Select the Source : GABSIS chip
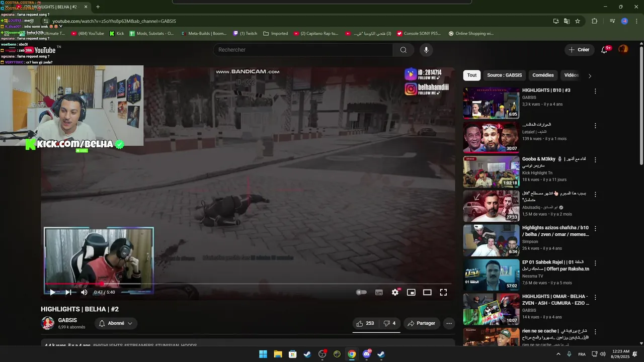 [505, 75]
